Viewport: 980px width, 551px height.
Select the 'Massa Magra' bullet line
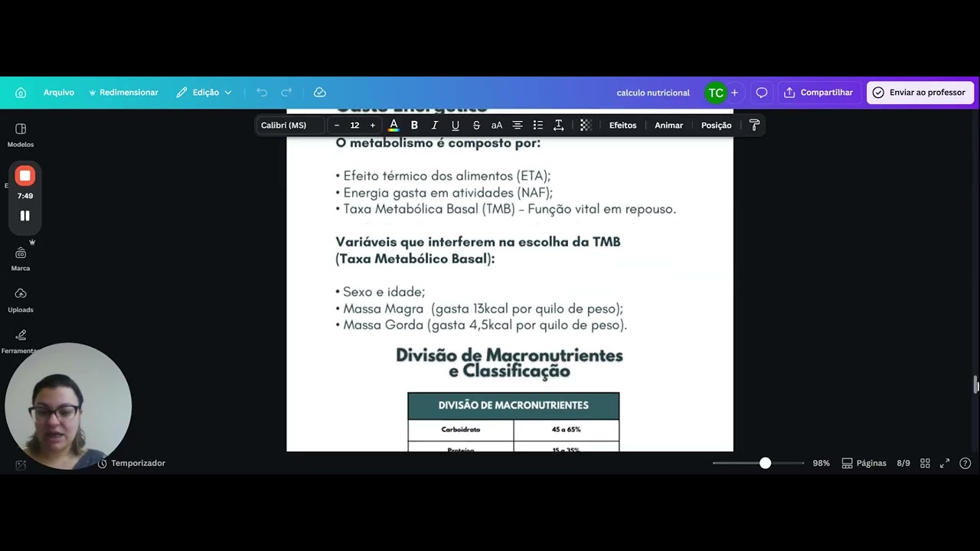pos(479,309)
